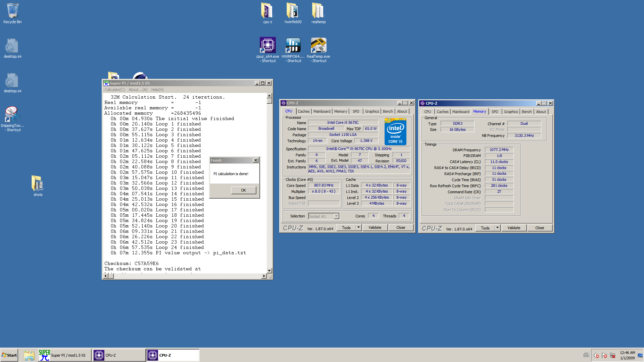Click the right CPU-Z title bar icon
Viewport: 644px width, 362px height.
423,103
